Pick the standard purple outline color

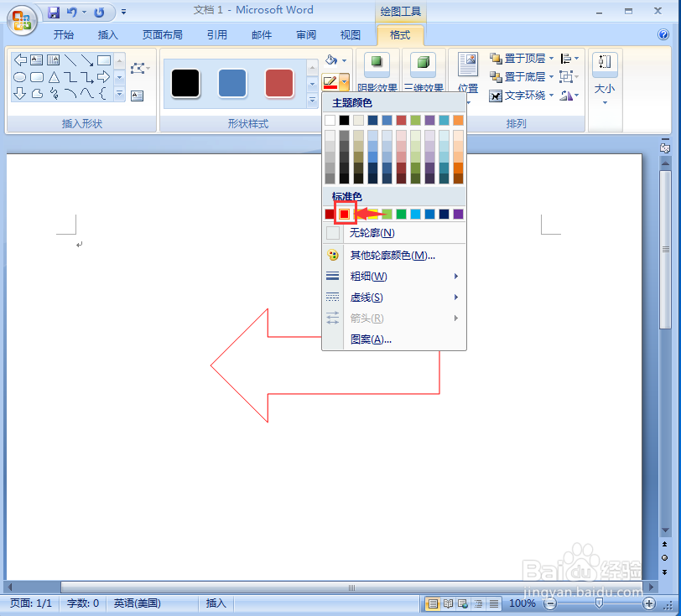[x=458, y=214]
